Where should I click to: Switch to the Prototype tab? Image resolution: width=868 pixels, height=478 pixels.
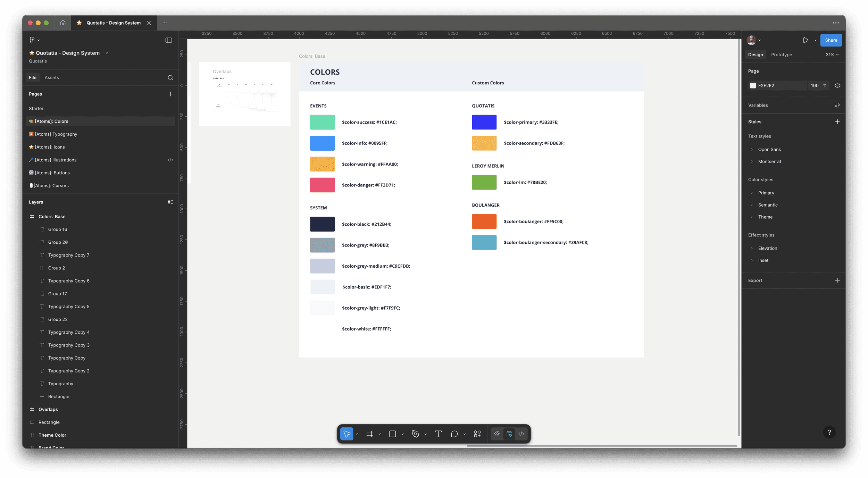781,55
